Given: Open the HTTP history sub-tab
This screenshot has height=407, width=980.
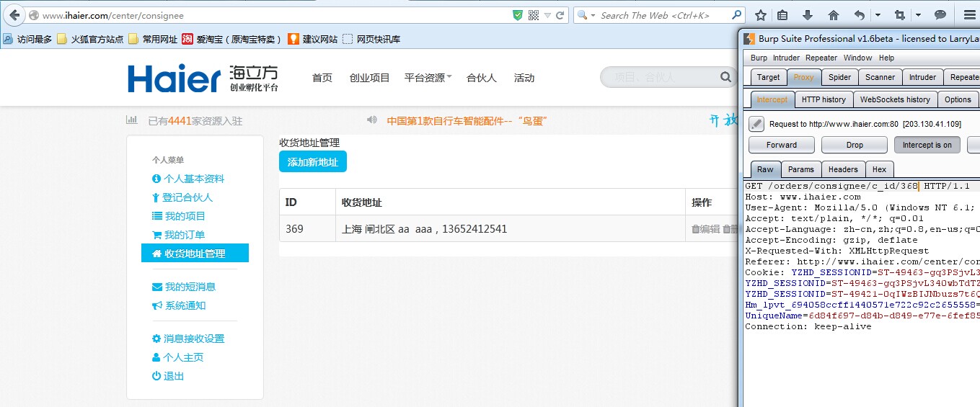Looking at the screenshot, I should click(x=824, y=99).
